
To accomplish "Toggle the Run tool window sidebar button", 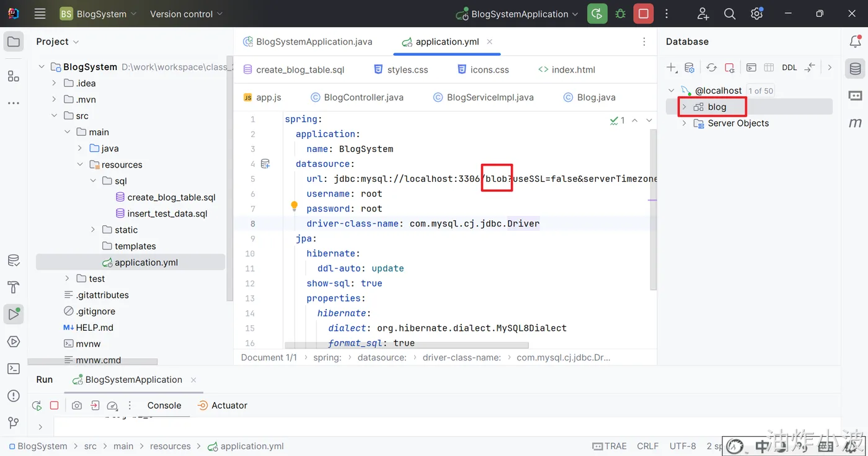I will point(14,314).
